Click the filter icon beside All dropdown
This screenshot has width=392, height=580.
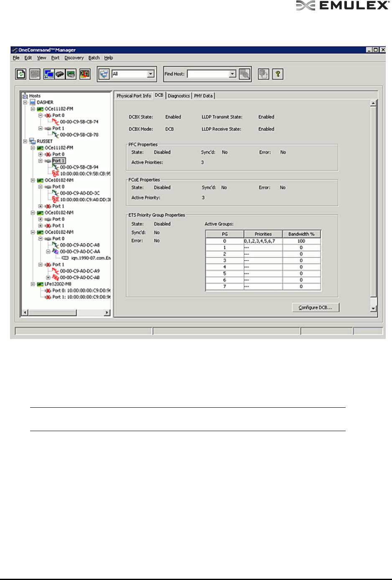point(104,74)
